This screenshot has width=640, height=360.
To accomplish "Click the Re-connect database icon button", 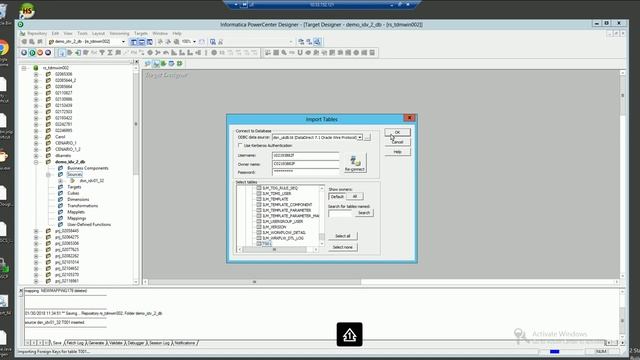I will pyautogui.click(x=355, y=163).
